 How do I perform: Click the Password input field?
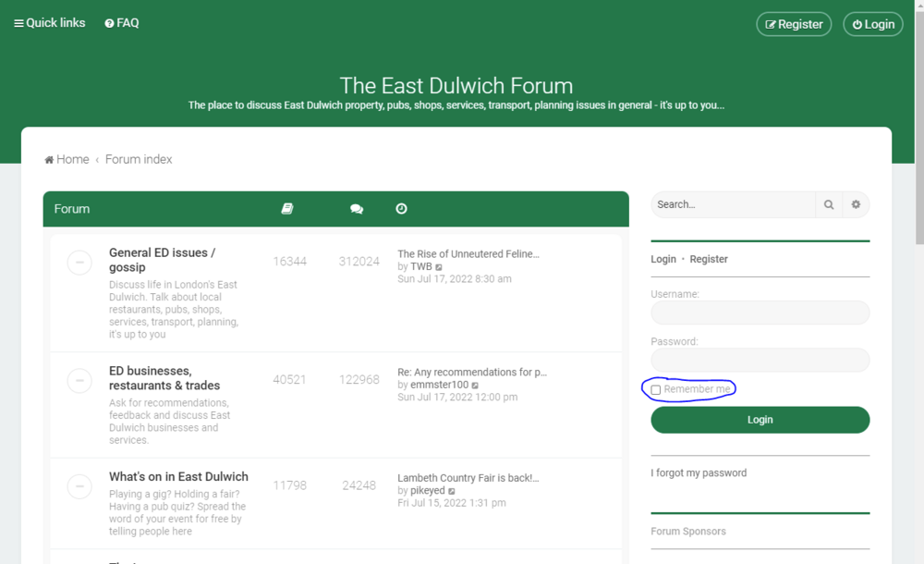760,360
